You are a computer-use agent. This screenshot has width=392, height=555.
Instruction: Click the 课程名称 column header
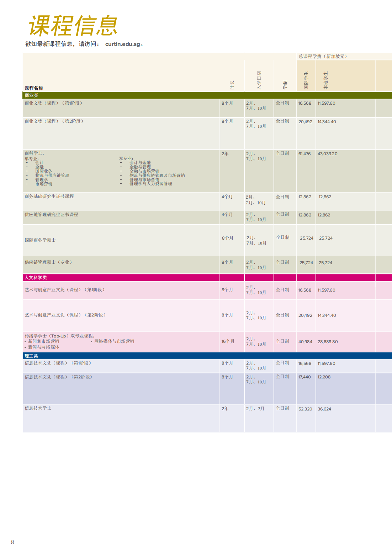[34, 88]
